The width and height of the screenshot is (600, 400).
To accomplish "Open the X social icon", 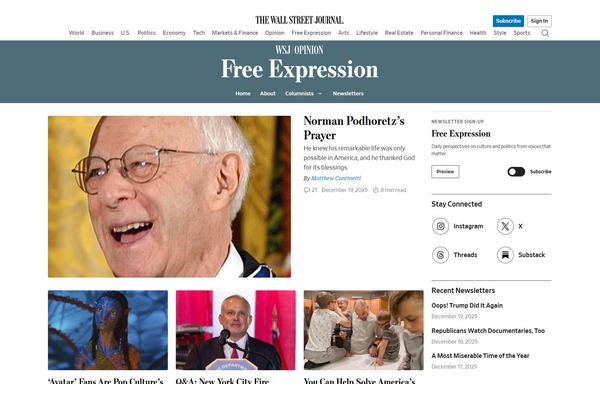I will click(x=505, y=226).
